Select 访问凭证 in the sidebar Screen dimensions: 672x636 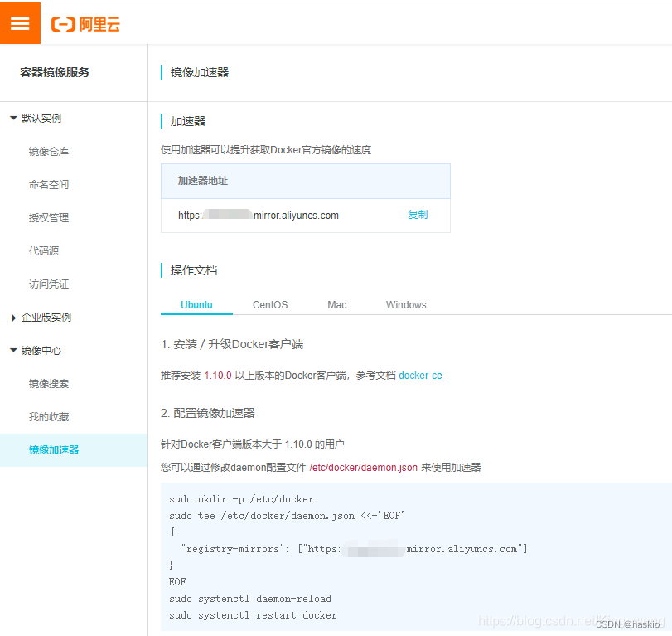[50, 284]
